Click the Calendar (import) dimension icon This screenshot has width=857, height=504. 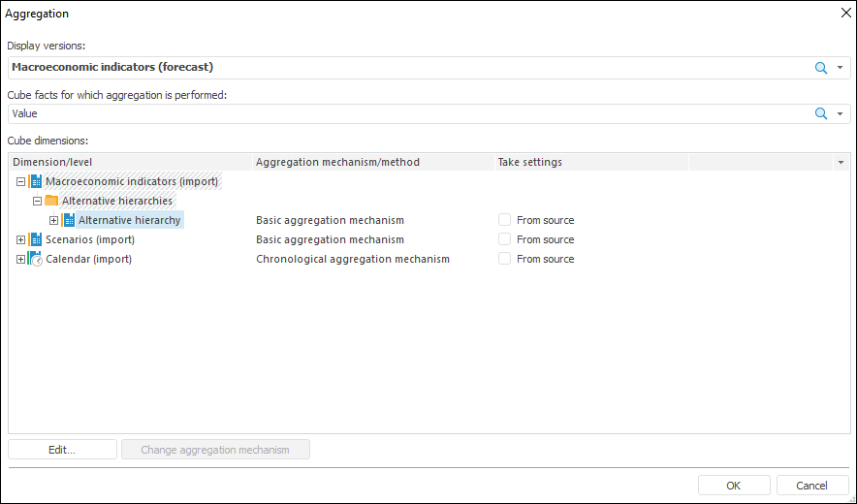36,259
